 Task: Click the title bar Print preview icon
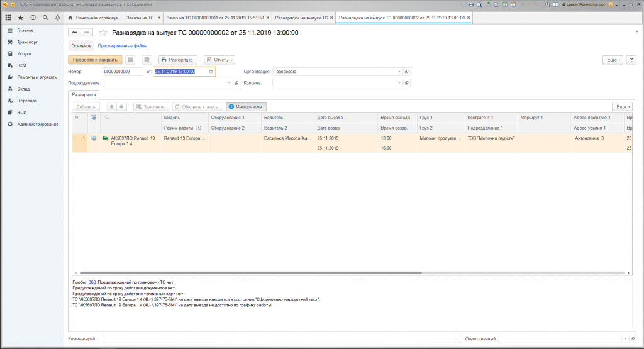coord(479,4)
